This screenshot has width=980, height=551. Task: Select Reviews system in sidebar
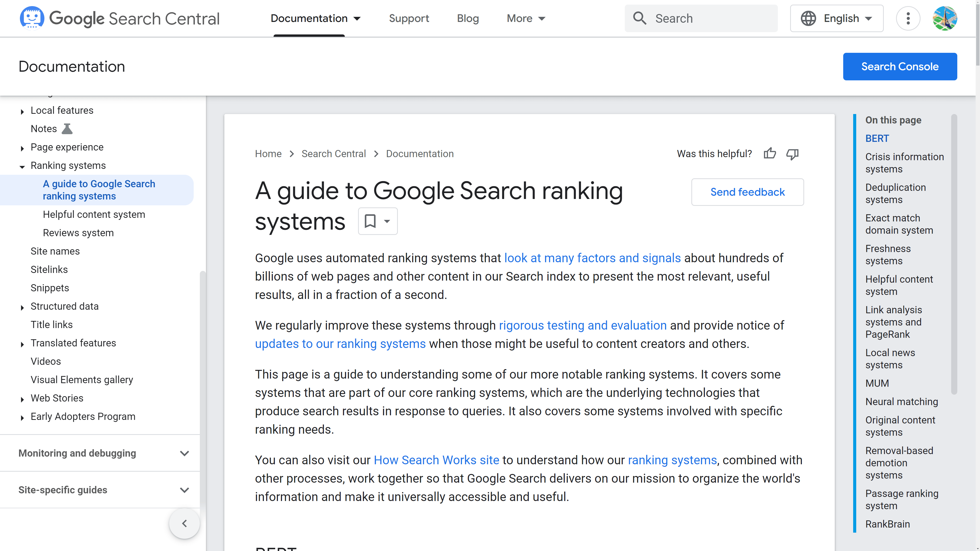point(78,233)
